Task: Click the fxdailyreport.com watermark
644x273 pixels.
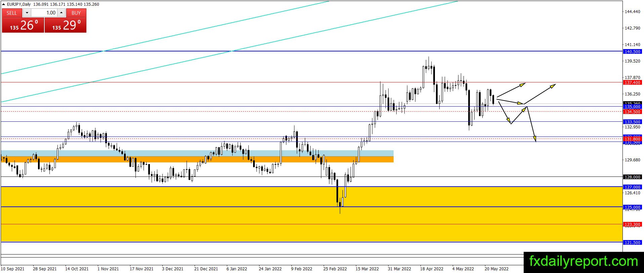Action: (583, 261)
